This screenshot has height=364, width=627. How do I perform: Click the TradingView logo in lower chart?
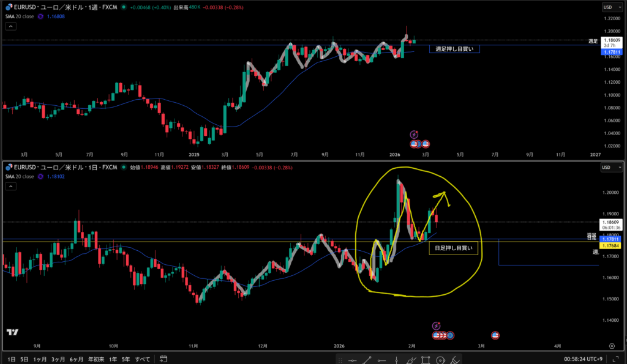click(12, 332)
